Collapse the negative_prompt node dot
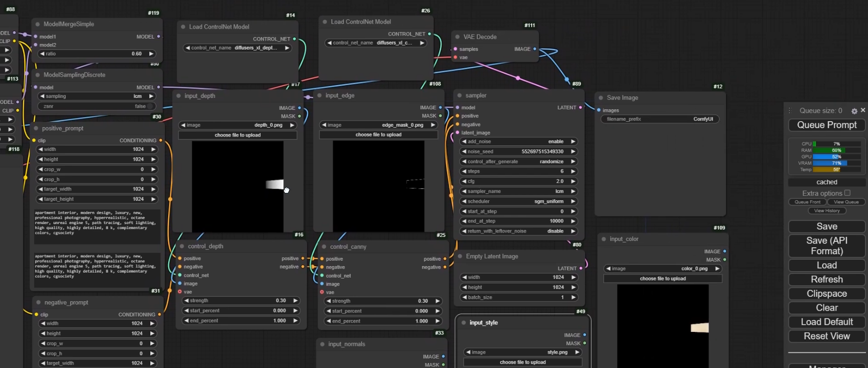 (38, 302)
